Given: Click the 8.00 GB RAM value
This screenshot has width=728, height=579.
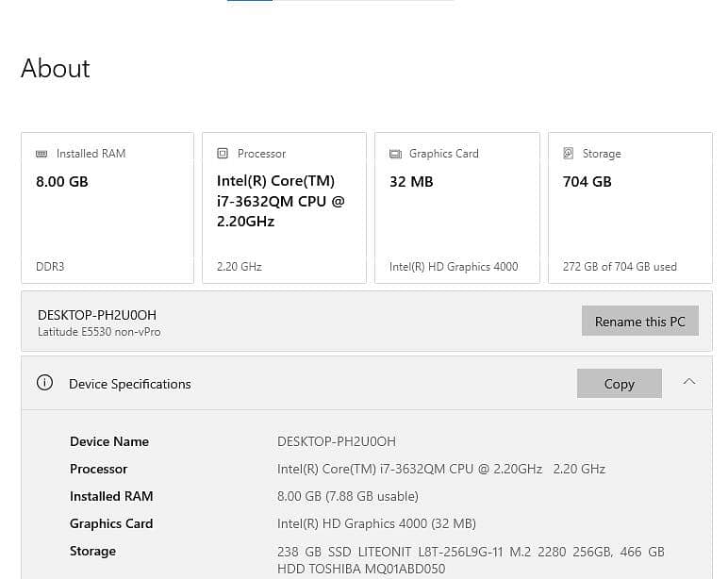Looking at the screenshot, I should 61,182.
